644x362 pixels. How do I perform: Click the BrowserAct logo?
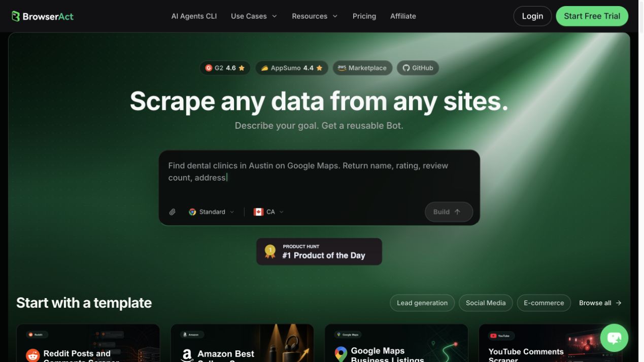[43, 16]
